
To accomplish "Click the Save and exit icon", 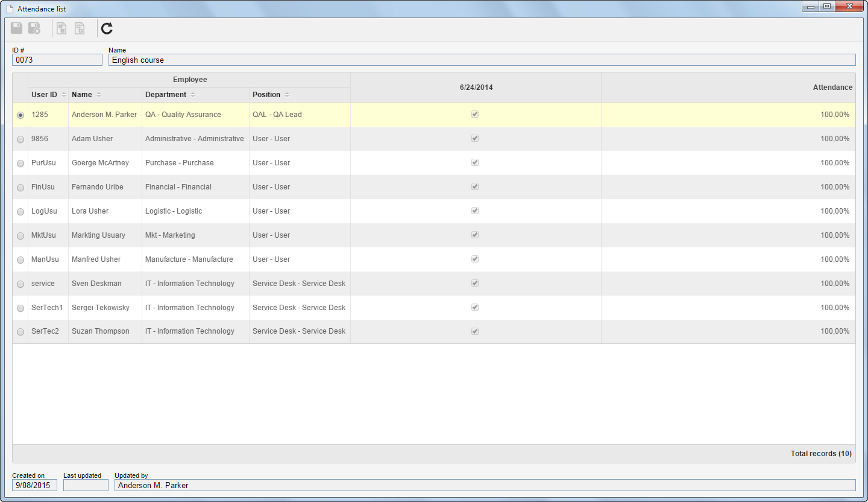I will [x=34, y=28].
